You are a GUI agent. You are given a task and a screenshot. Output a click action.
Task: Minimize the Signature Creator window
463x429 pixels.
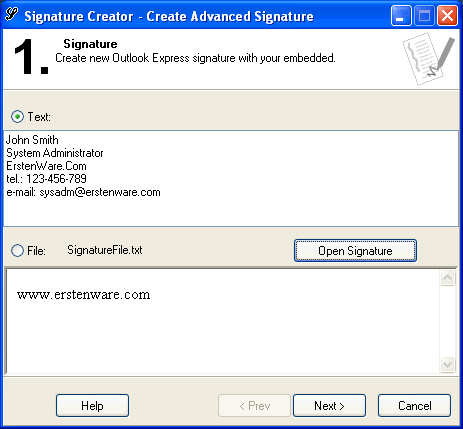click(x=401, y=16)
